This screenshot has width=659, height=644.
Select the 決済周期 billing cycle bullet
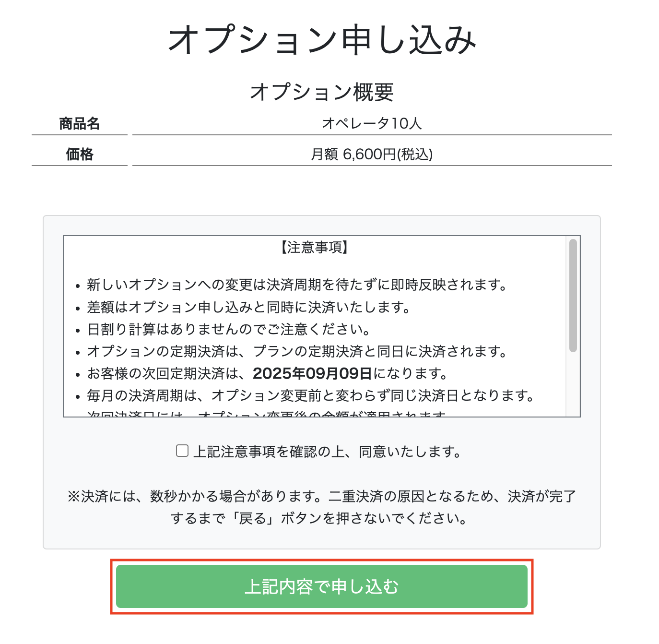(309, 396)
